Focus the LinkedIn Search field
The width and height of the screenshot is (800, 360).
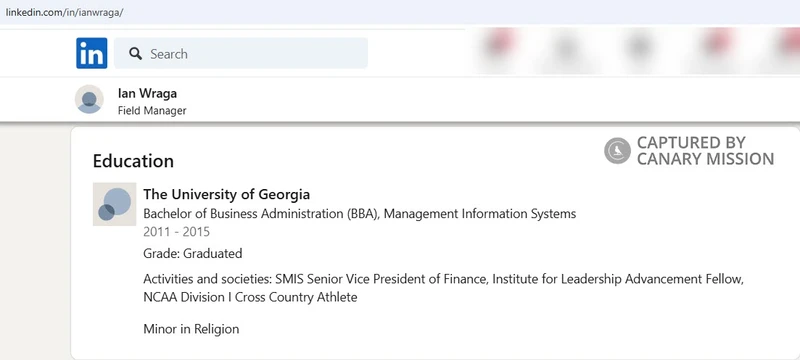[x=241, y=53]
